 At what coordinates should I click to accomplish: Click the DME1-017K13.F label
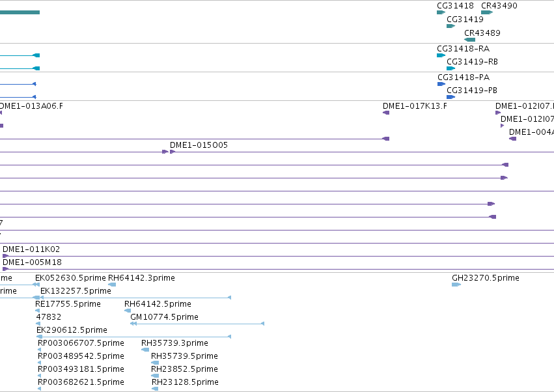pyautogui.click(x=415, y=106)
